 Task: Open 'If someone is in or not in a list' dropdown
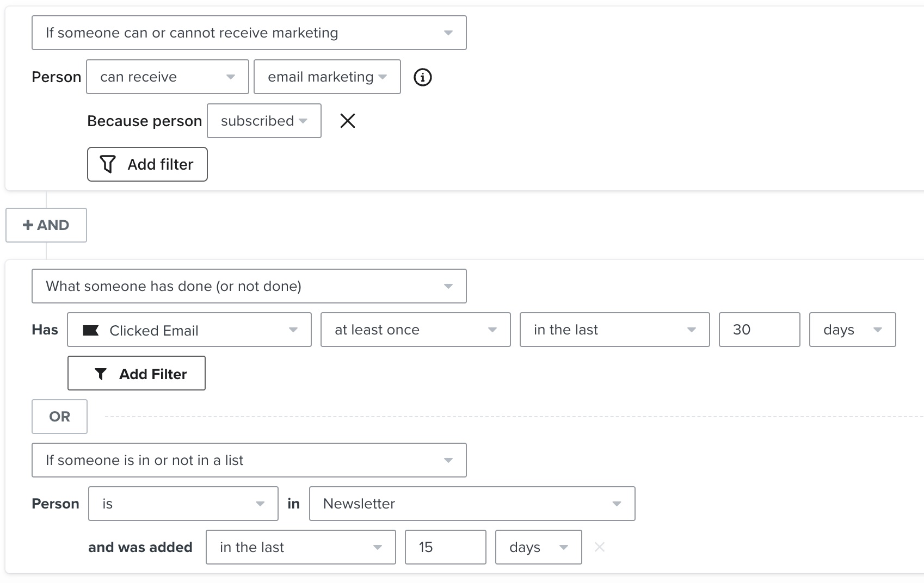pyautogui.click(x=249, y=461)
